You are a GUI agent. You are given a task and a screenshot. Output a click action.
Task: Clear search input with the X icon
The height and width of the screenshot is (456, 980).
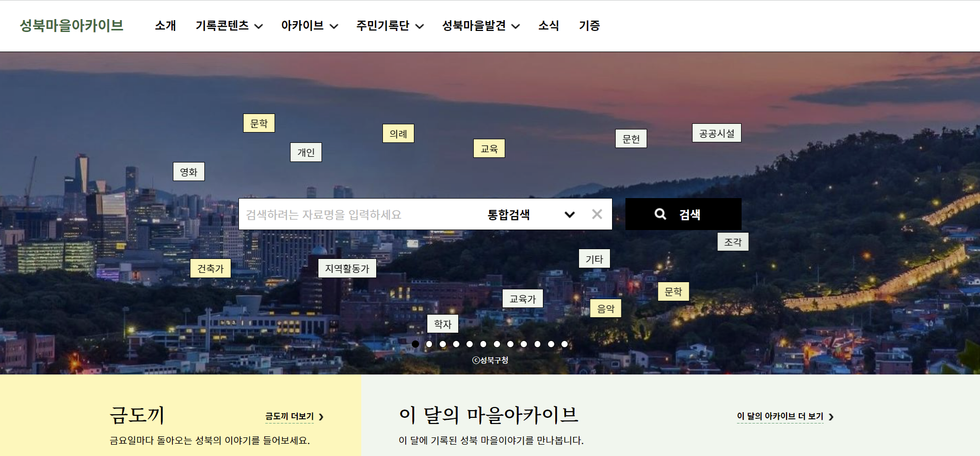point(597,214)
